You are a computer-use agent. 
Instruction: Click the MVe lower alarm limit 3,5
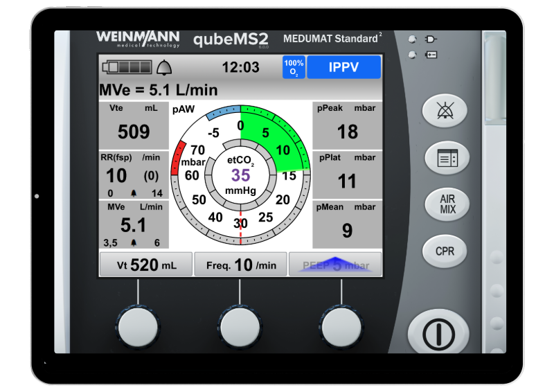(110, 243)
